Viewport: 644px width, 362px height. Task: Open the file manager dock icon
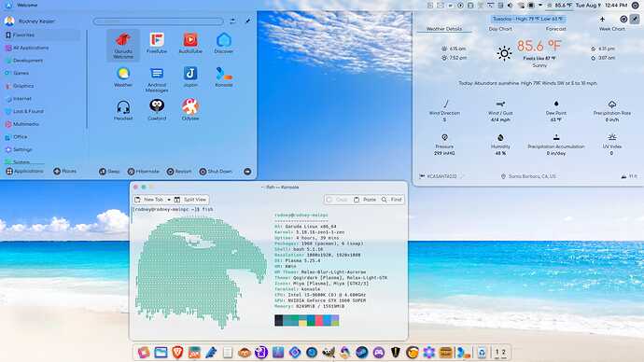click(161, 352)
